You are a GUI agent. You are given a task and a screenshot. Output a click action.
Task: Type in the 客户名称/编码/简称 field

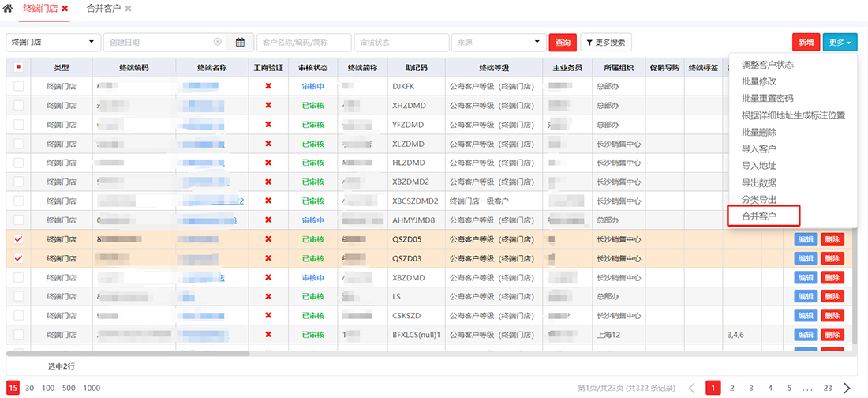click(x=304, y=42)
